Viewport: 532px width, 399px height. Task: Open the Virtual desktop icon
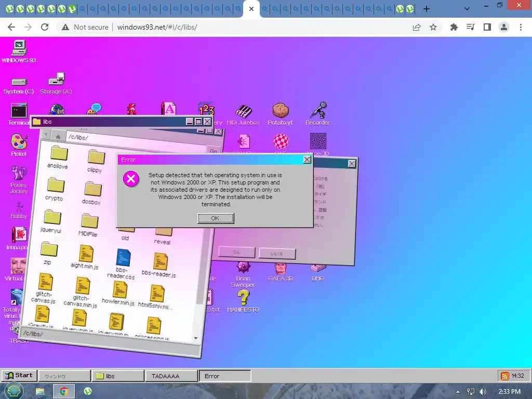15,270
